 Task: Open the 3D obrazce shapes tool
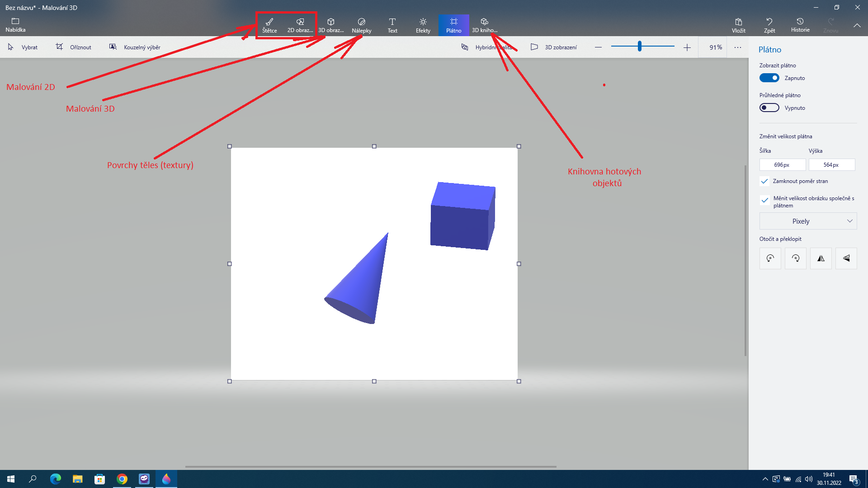(x=331, y=25)
